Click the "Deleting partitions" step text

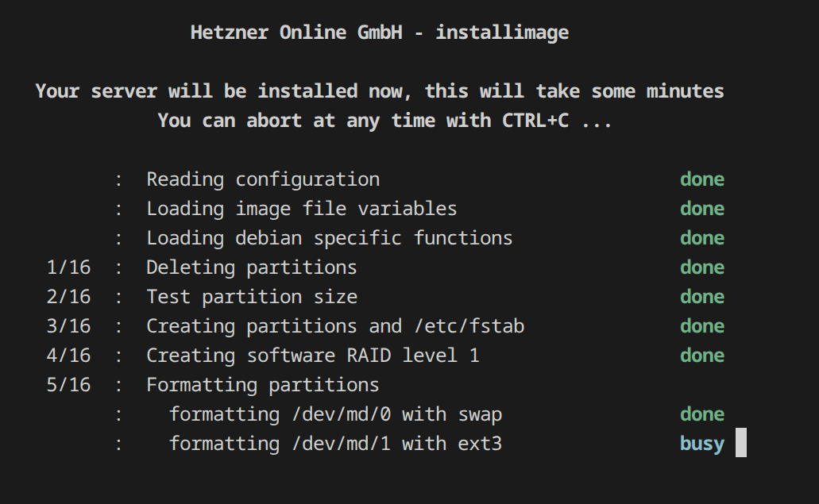pyautogui.click(x=251, y=267)
